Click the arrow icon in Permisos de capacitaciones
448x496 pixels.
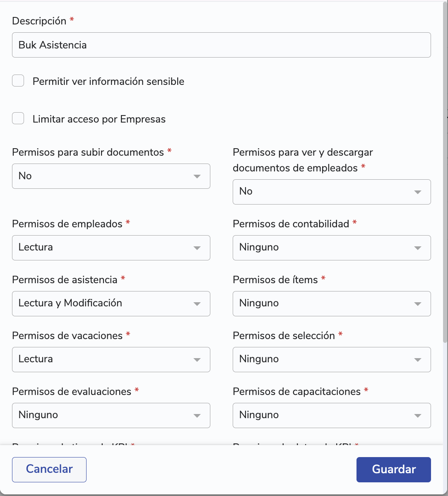click(418, 416)
